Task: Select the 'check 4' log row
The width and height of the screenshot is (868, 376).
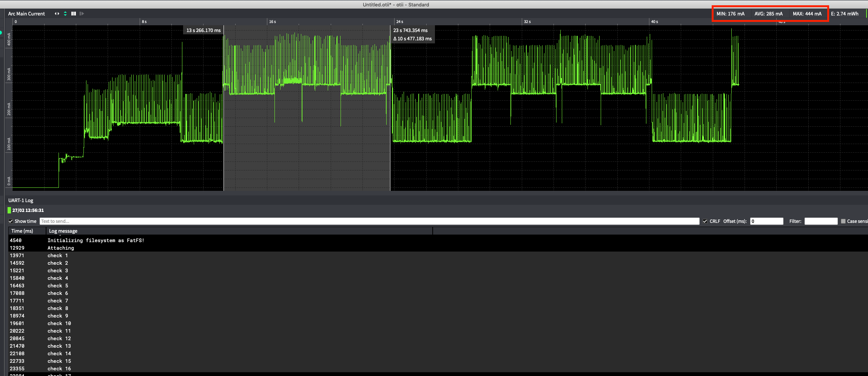Action: [438, 278]
